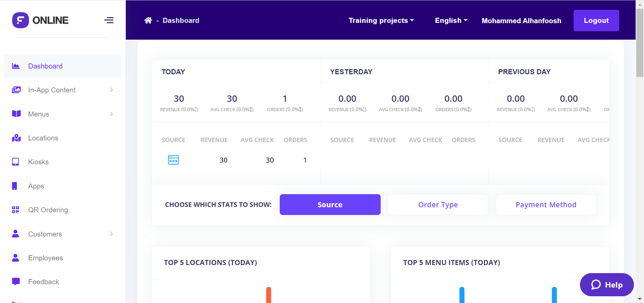
Task: Switch stats to Order Type
Action: click(438, 205)
